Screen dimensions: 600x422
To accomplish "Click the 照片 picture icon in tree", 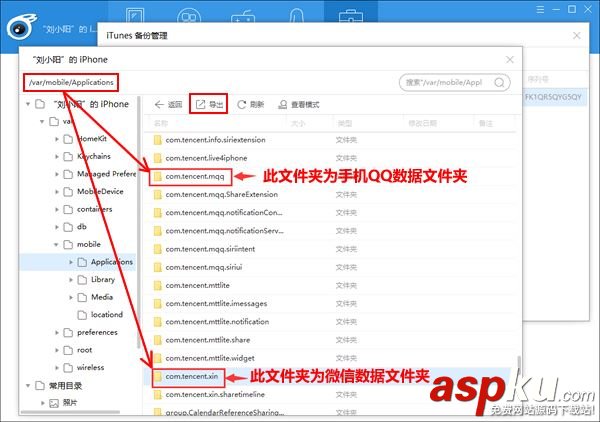I will pos(54,403).
